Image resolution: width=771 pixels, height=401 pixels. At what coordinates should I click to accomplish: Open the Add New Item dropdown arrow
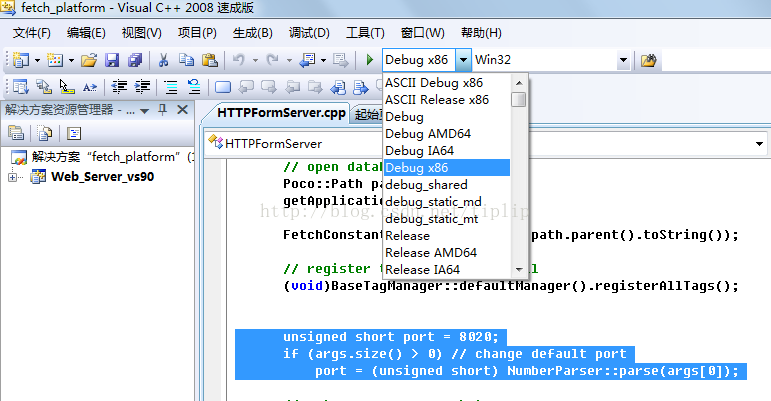[x=71, y=60]
